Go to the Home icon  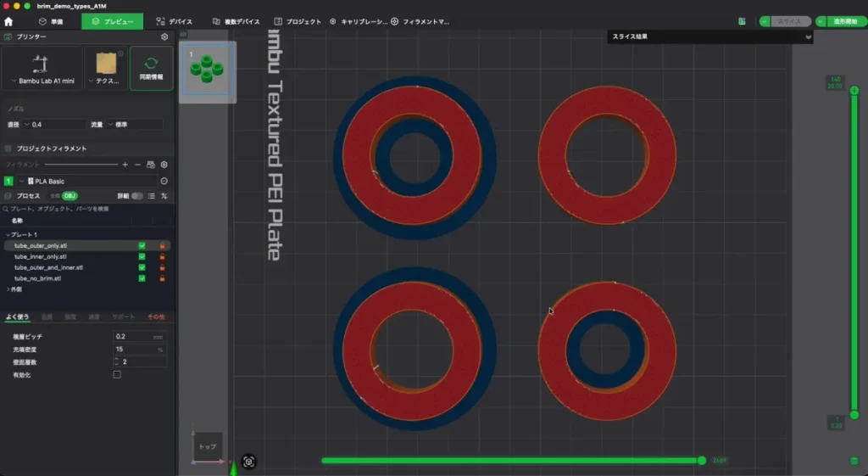pyautogui.click(x=8, y=21)
